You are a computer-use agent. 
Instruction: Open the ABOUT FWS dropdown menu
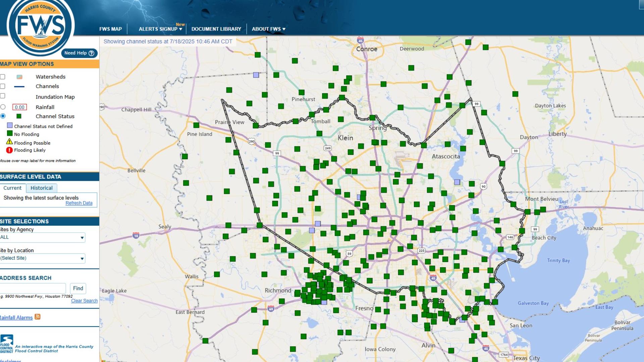click(x=268, y=29)
